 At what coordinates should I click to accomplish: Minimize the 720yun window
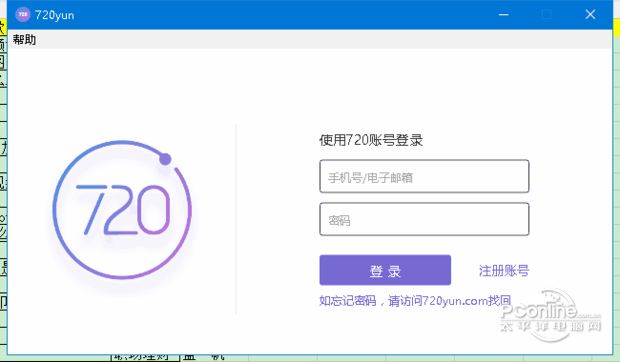tap(503, 15)
